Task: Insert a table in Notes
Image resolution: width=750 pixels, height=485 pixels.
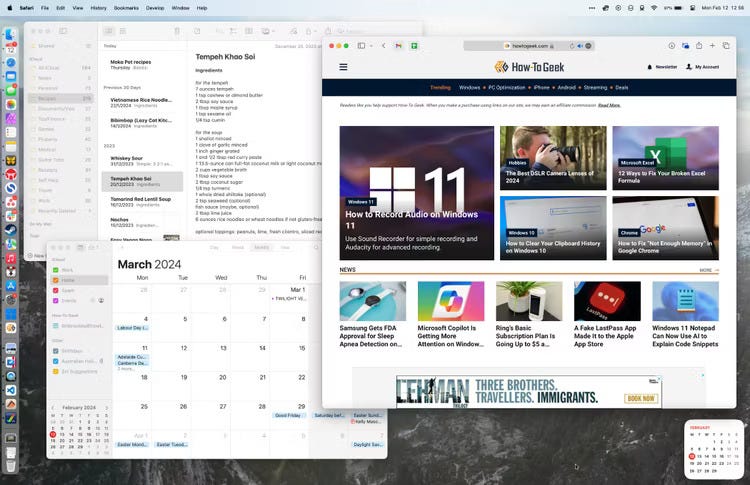Action: (x=249, y=31)
